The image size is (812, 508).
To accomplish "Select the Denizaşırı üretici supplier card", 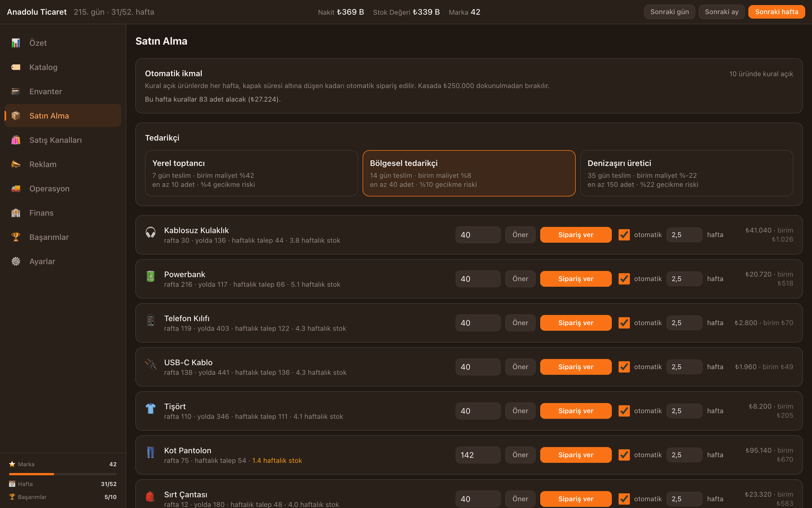I will click(687, 173).
